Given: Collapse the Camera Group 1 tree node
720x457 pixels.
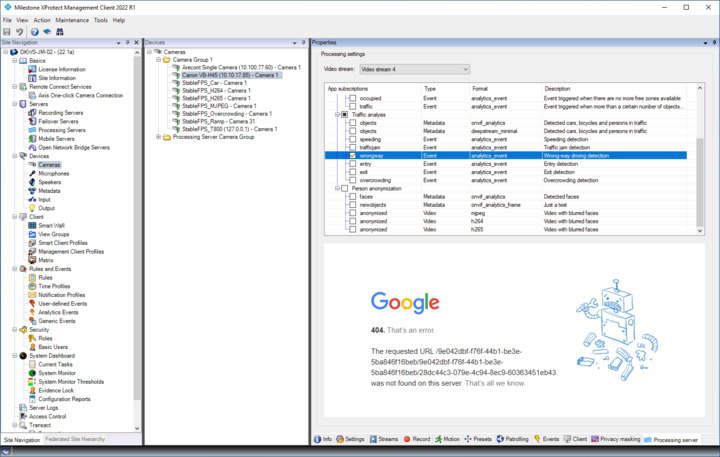Looking at the screenshot, I should 158,59.
